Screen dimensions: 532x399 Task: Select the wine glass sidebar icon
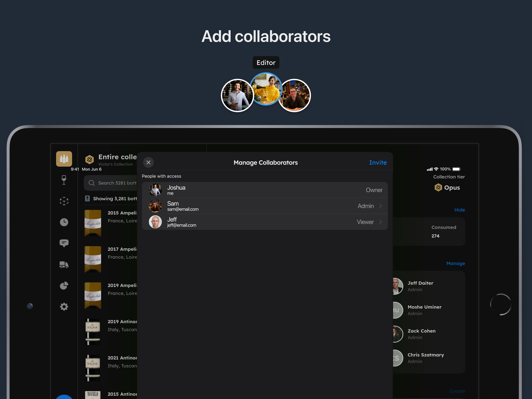pyautogui.click(x=64, y=180)
